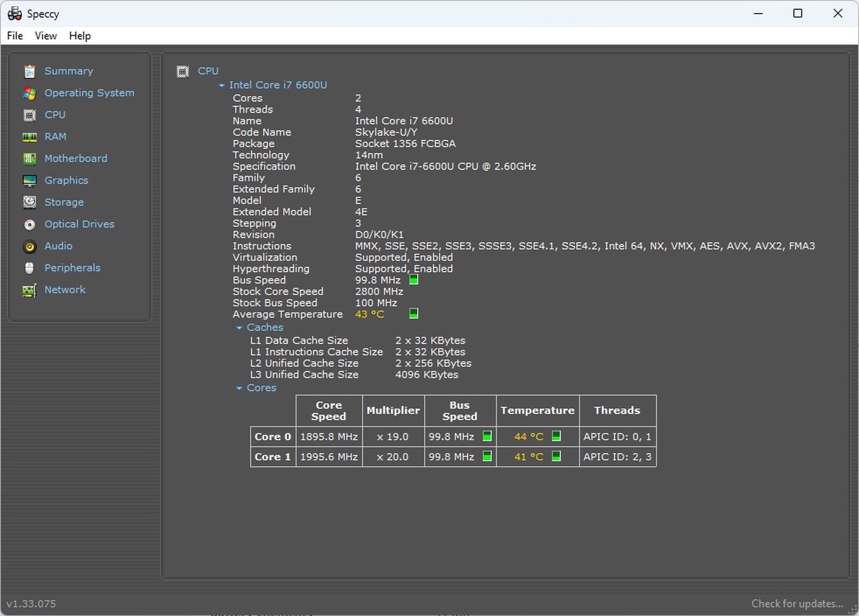Click the Core Speed column header
This screenshot has width=859, height=616.
[x=329, y=410]
